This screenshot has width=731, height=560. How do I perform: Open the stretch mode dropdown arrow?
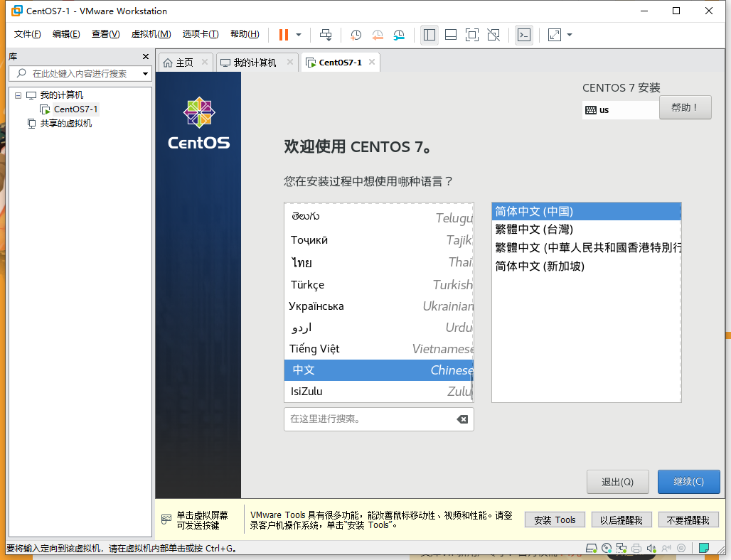click(570, 35)
